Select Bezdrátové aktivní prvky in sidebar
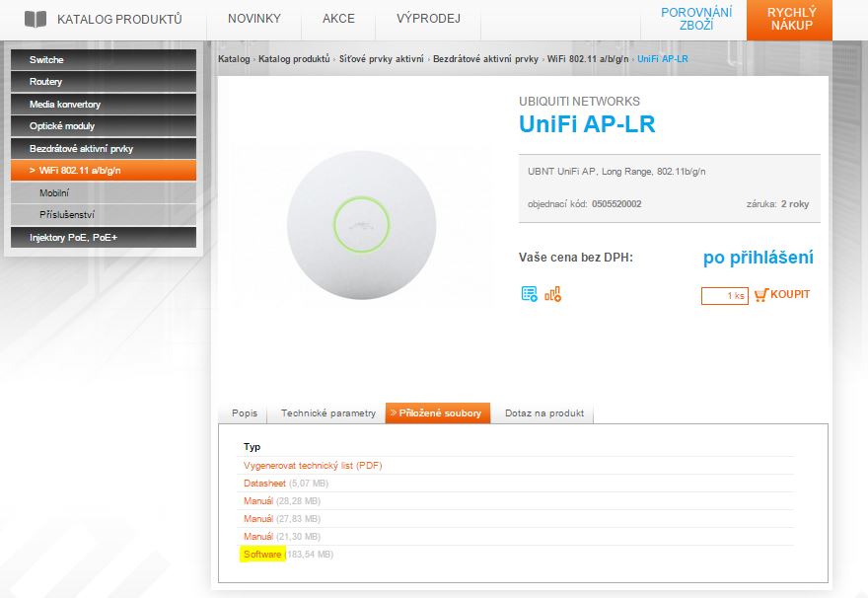This screenshot has width=868, height=598. (104, 148)
